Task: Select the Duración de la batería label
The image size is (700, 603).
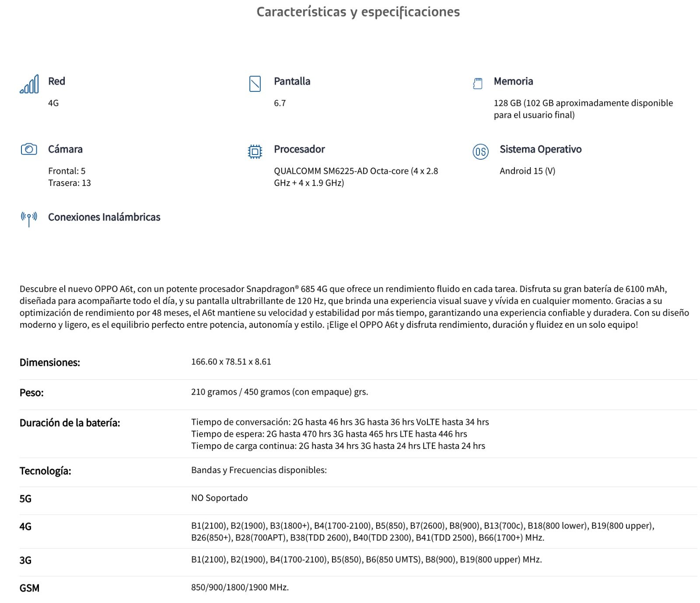Action: (70, 423)
